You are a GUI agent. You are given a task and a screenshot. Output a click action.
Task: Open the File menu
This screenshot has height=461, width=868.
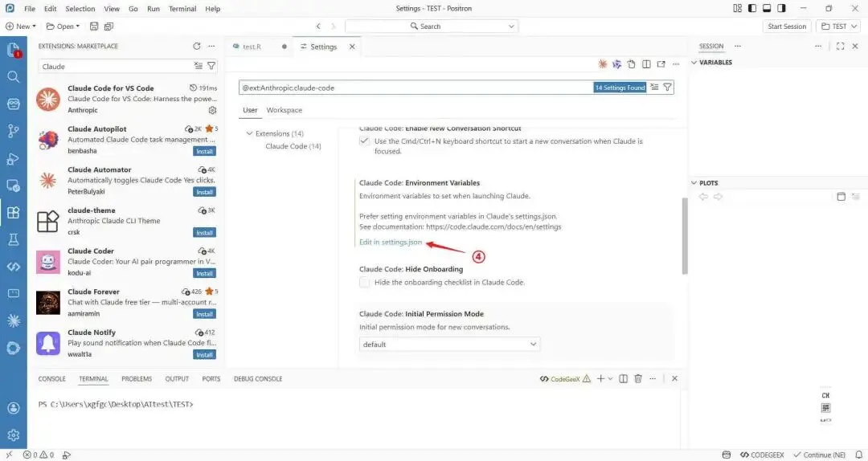30,8
